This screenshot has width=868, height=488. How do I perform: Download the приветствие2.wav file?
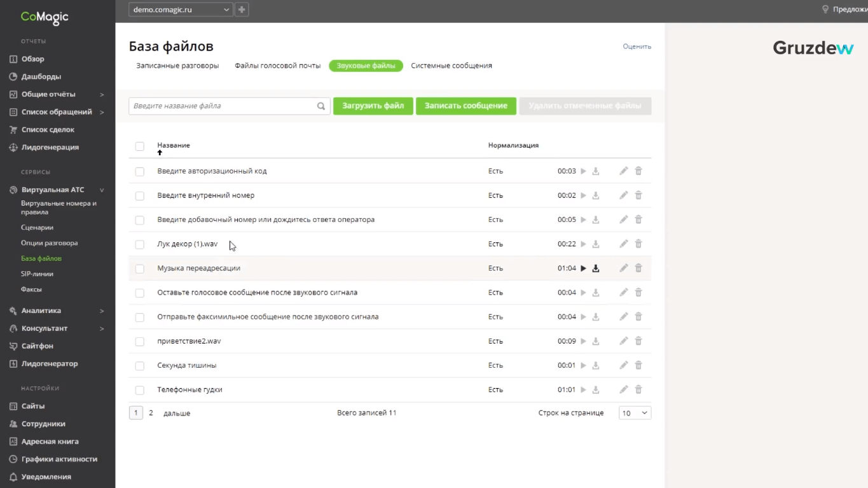pyautogui.click(x=596, y=342)
